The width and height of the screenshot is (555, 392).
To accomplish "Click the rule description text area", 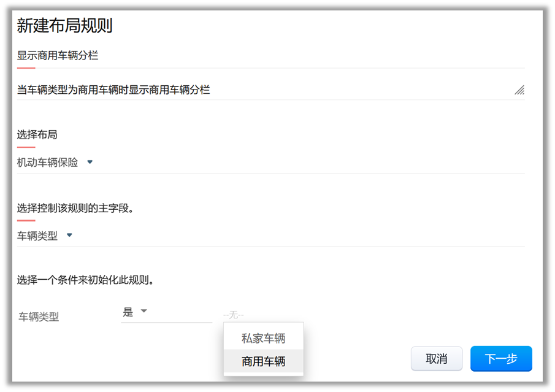I will pyautogui.click(x=264, y=90).
